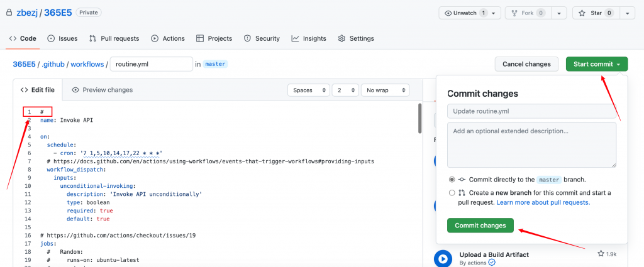Open the No wrap mode dropdown

tap(384, 90)
